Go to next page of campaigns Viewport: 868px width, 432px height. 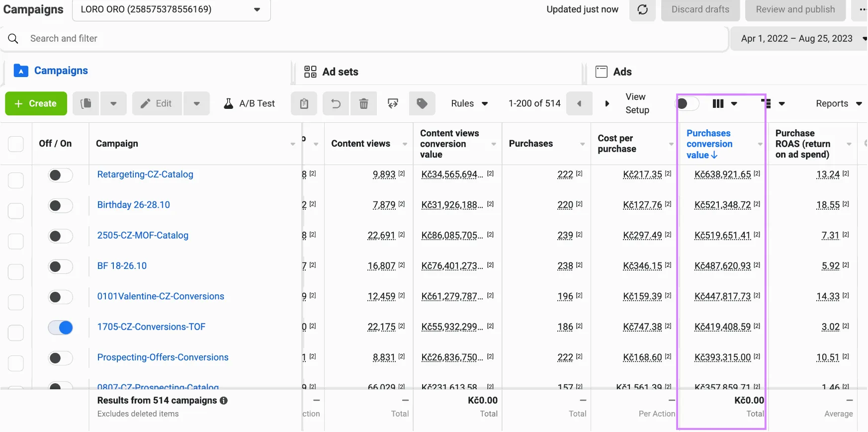(607, 103)
